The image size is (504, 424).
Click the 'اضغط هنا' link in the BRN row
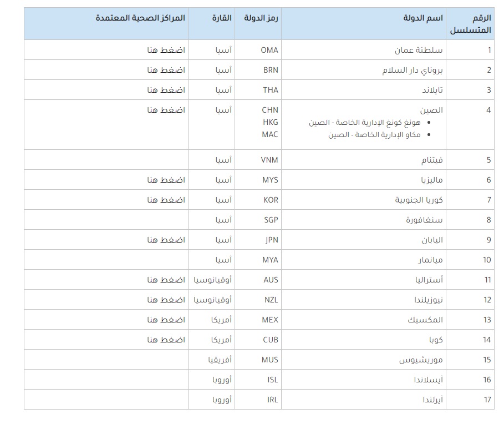[x=166, y=70]
